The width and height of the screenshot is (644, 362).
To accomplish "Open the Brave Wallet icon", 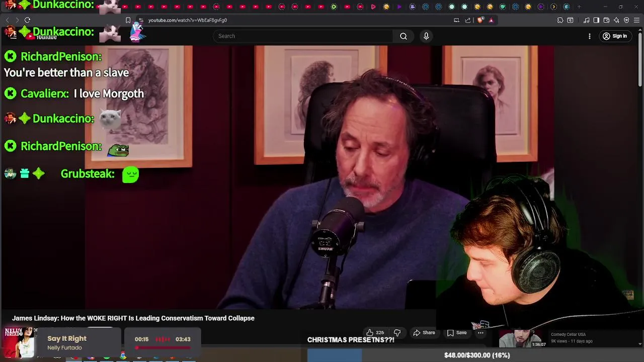I will click(606, 20).
